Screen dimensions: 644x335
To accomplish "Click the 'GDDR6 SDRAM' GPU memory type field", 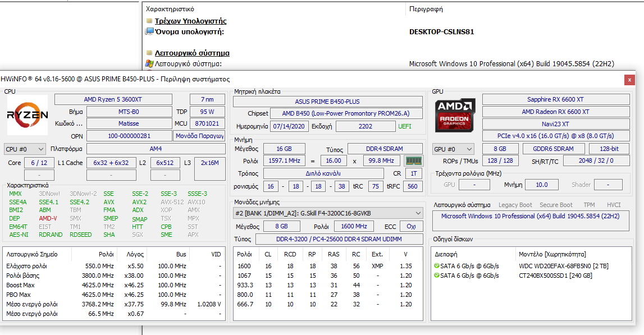I will point(553,149).
